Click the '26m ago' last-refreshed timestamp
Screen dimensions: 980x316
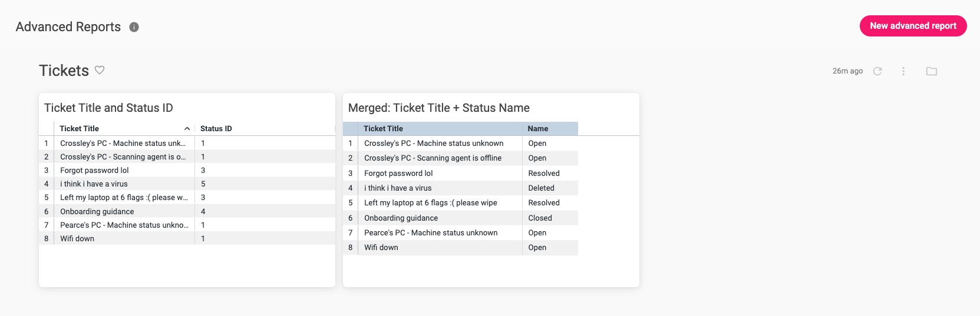847,71
